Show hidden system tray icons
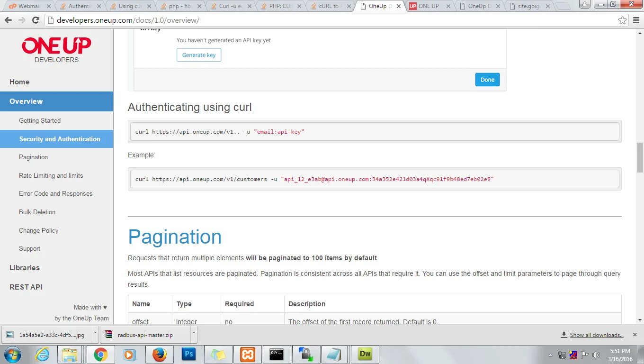 click(x=550, y=355)
